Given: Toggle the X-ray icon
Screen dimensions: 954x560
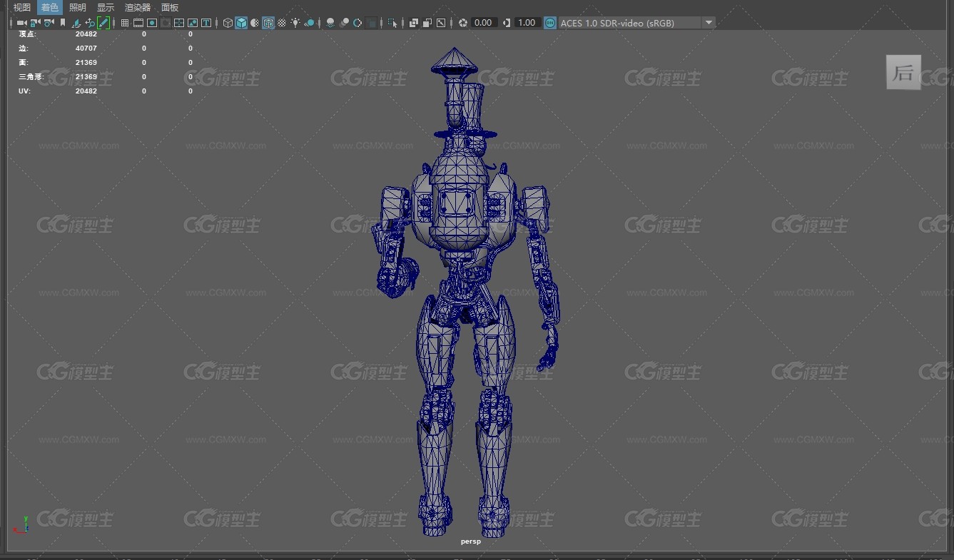Looking at the screenshot, I should pyautogui.click(x=414, y=23).
